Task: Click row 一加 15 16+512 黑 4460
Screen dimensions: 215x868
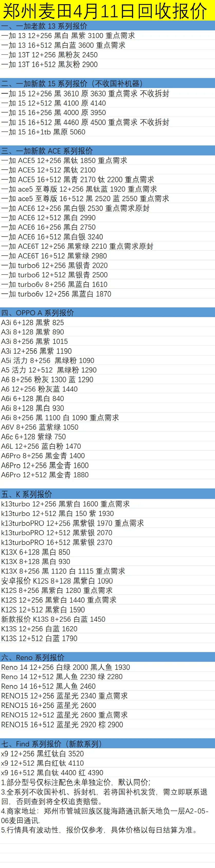Action: [x=107, y=122]
